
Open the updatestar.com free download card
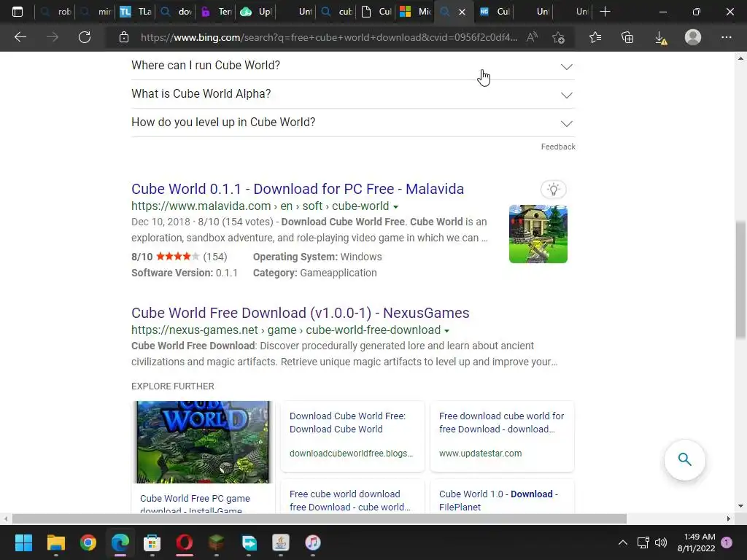(502, 436)
